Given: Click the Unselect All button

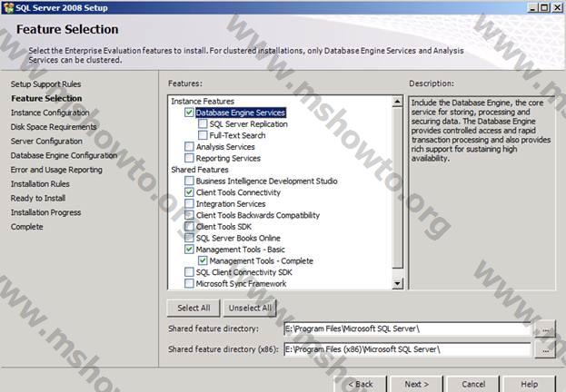Looking at the screenshot, I should click(250, 308).
